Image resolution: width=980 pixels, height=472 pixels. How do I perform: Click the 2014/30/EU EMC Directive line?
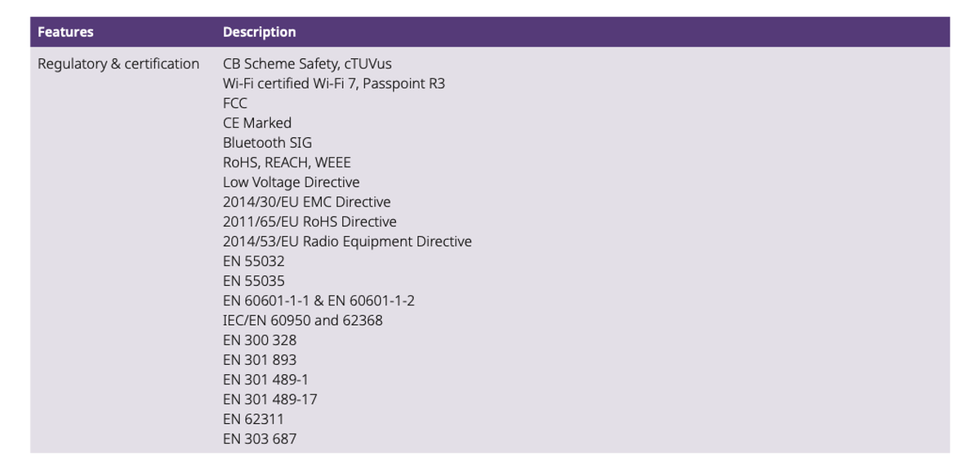(307, 202)
